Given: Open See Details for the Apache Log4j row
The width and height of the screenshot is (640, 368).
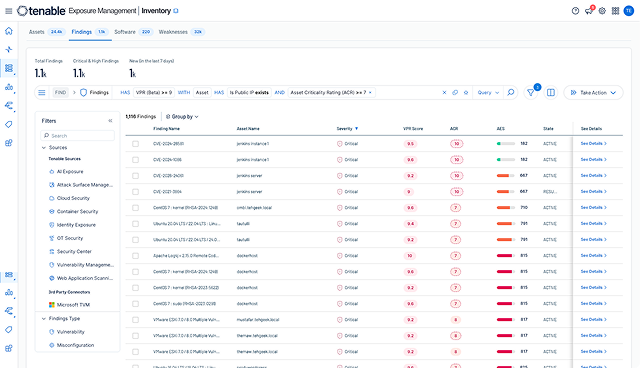Looking at the screenshot, I should pos(593,256).
